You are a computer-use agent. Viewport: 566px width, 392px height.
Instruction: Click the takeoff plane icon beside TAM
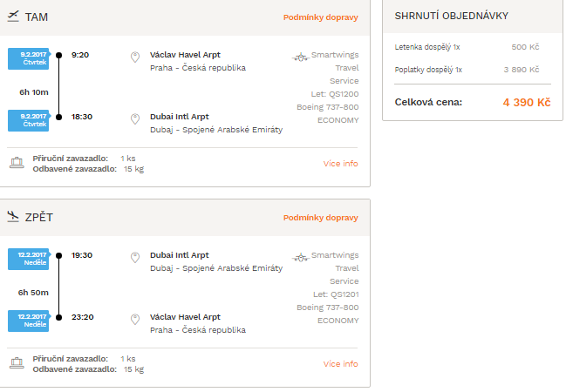(x=13, y=17)
